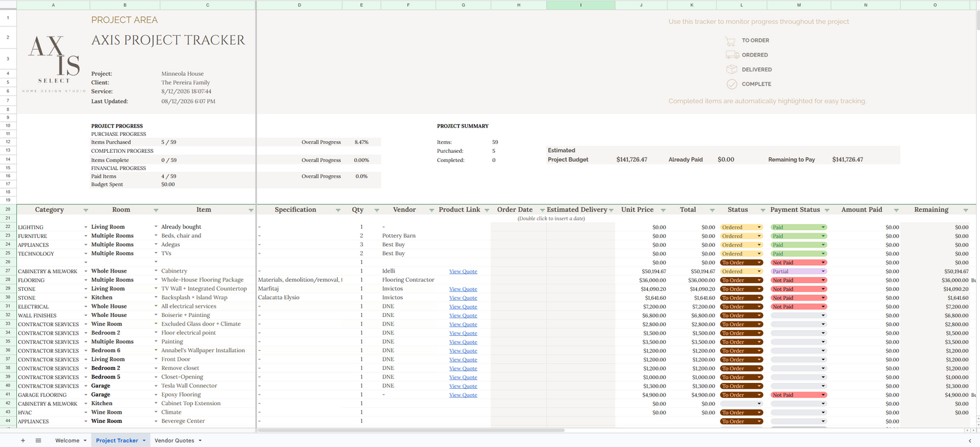Select the Flooring Contractor vendor cell
The width and height of the screenshot is (980, 447).
pyautogui.click(x=408, y=280)
